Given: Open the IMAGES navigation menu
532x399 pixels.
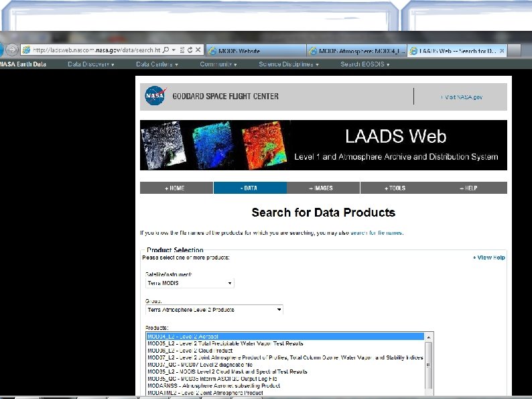Looking at the screenshot, I should pos(324,188).
